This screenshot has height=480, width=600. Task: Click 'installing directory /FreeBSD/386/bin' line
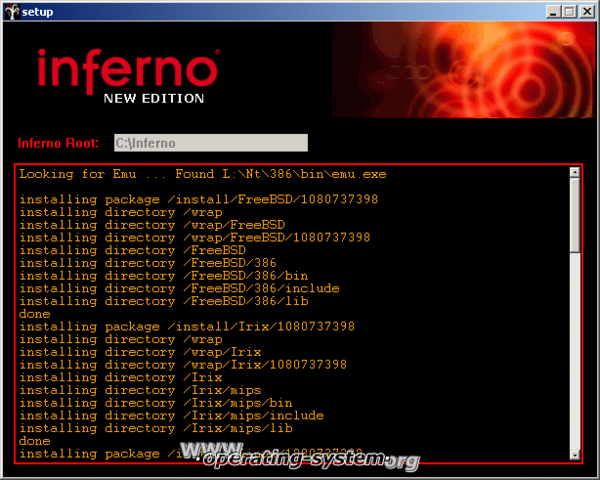coord(163,276)
